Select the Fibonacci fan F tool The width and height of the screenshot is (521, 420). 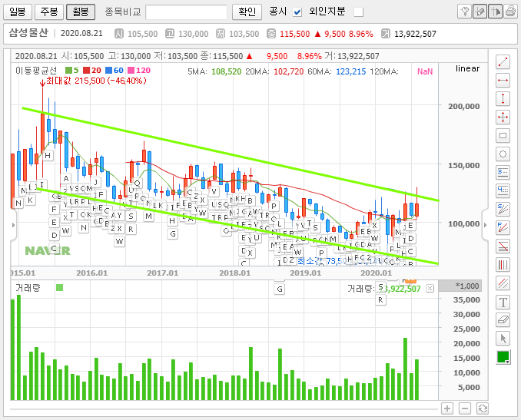pyautogui.click(x=503, y=227)
